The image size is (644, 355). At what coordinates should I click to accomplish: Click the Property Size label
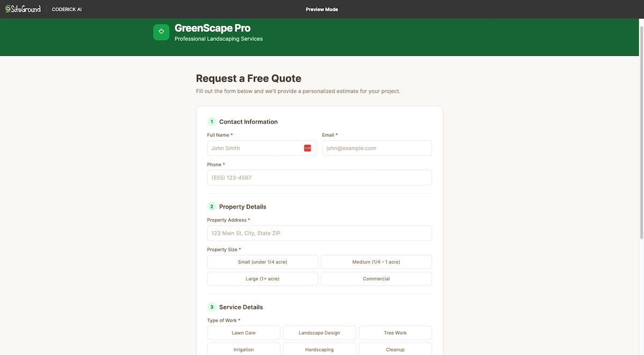[x=224, y=250]
